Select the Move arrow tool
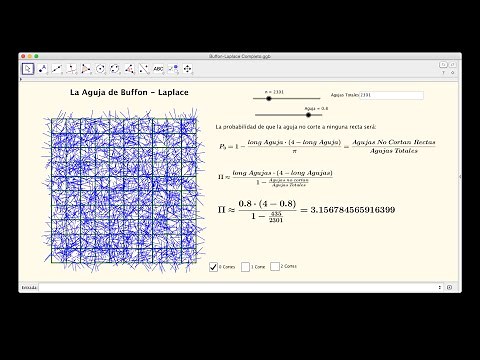 (28, 69)
